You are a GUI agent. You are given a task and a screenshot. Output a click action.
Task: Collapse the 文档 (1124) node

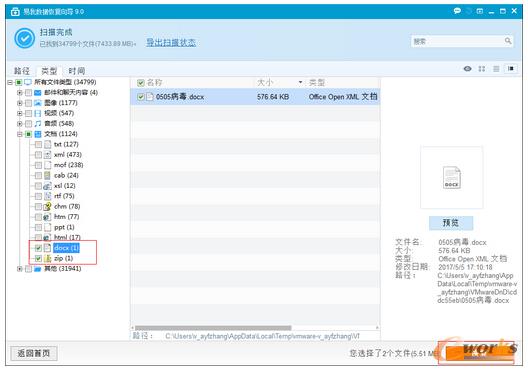pos(20,134)
